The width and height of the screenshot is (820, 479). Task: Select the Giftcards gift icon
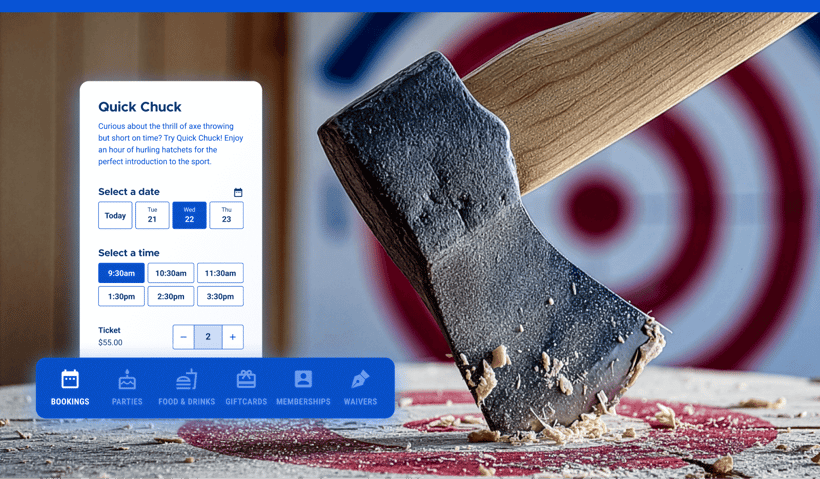coord(246,379)
